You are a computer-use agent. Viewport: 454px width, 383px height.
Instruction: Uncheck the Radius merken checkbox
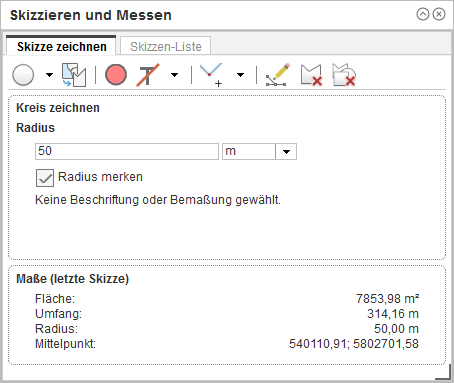(x=45, y=178)
